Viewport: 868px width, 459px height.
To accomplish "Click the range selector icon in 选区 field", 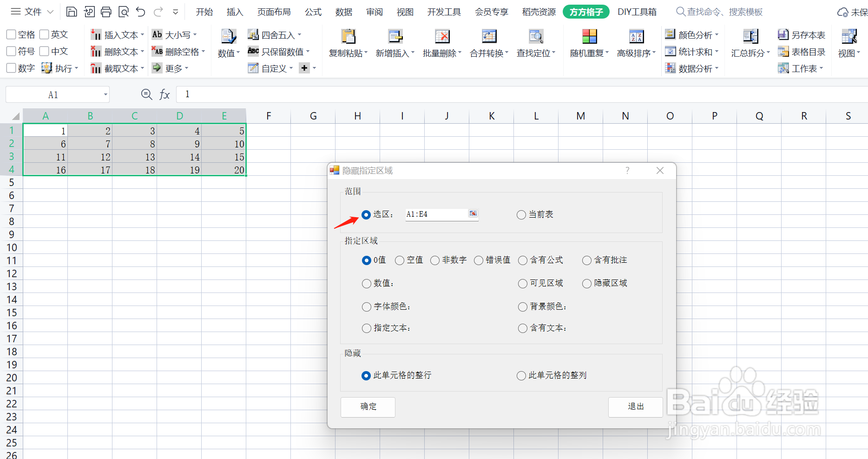I will point(473,213).
